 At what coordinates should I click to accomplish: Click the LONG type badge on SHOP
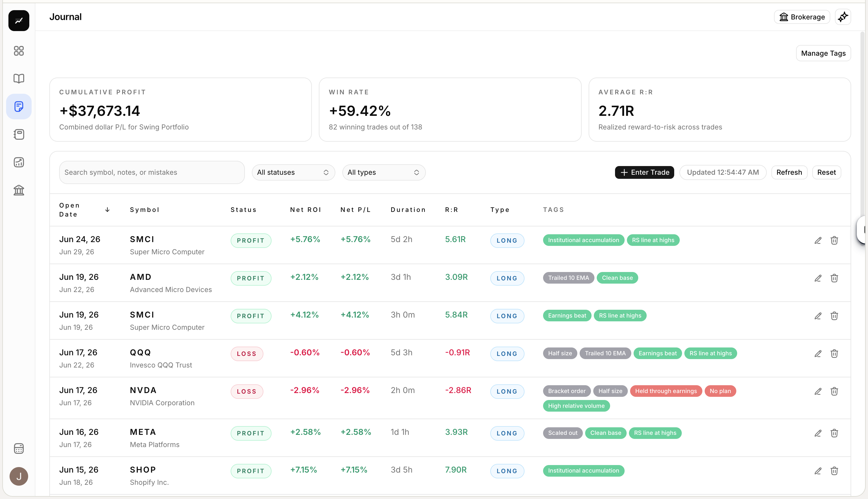point(507,471)
